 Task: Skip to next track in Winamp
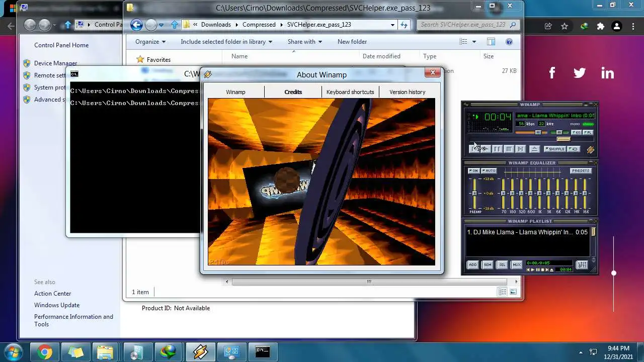521,149
